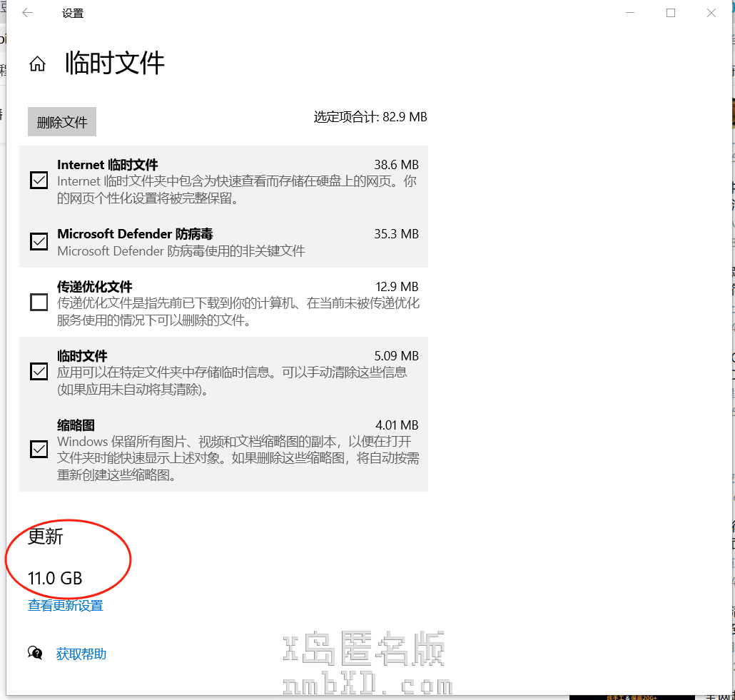Go to Settings home via house icon
The width and height of the screenshot is (735, 700).
click(37, 64)
